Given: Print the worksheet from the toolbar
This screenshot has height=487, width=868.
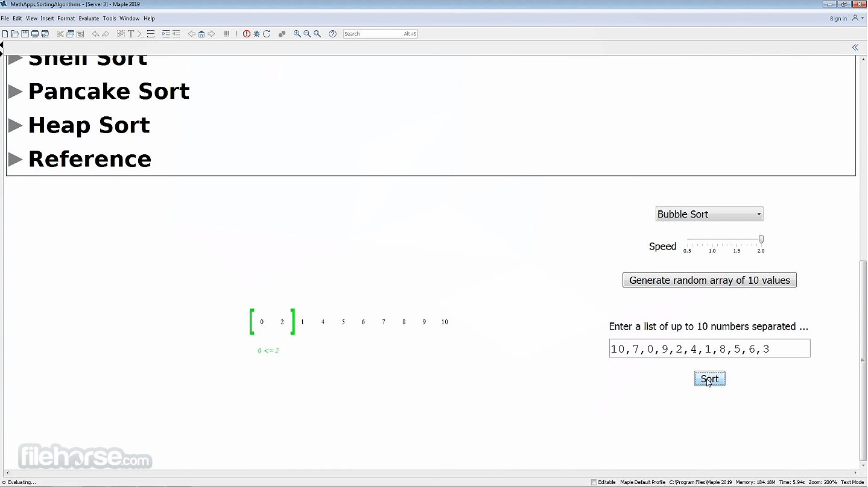Looking at the screenshot, I should pyautogui.click(x=35, y=34).
